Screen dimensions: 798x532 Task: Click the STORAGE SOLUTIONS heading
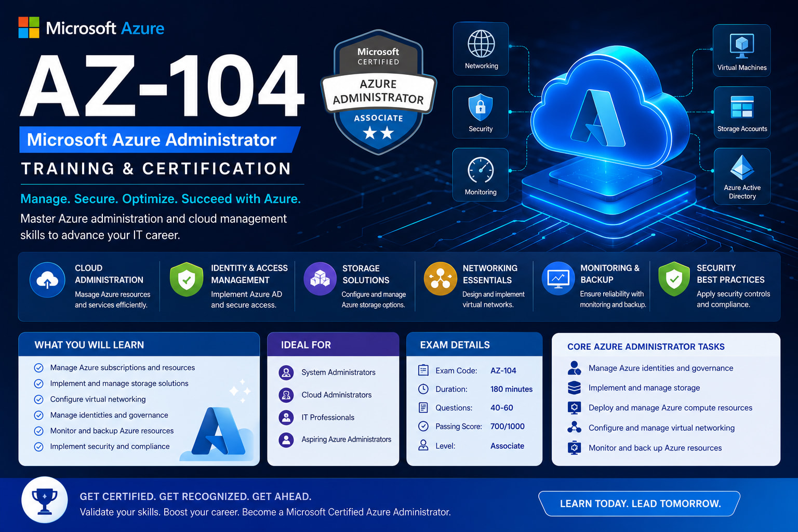click(366, 274)
